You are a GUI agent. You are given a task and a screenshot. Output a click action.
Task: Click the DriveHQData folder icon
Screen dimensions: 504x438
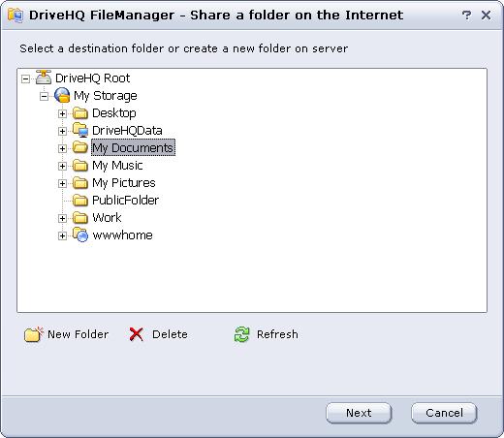point(80,130)
